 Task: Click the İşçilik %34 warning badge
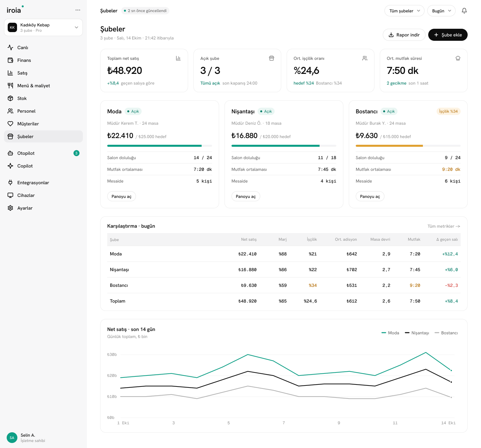pos(449,111)
